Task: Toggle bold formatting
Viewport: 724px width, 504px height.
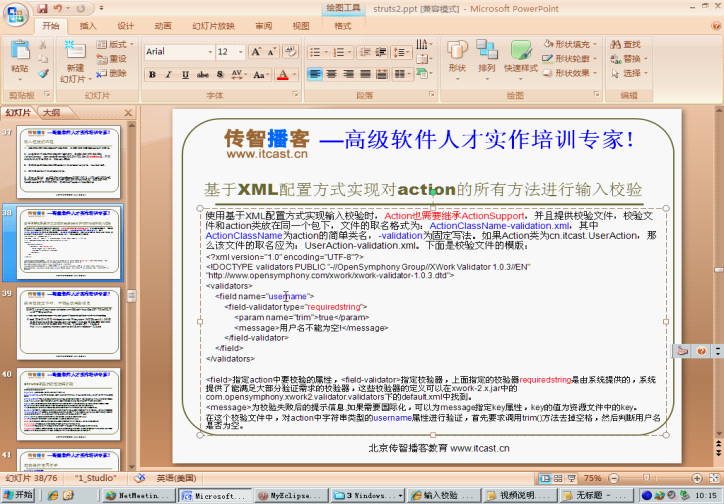Action: coord(152,74)
